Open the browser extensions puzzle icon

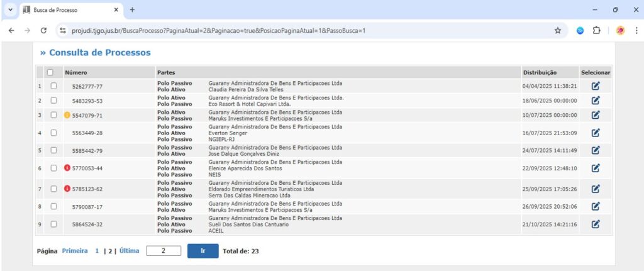click(x=596, y=30)
